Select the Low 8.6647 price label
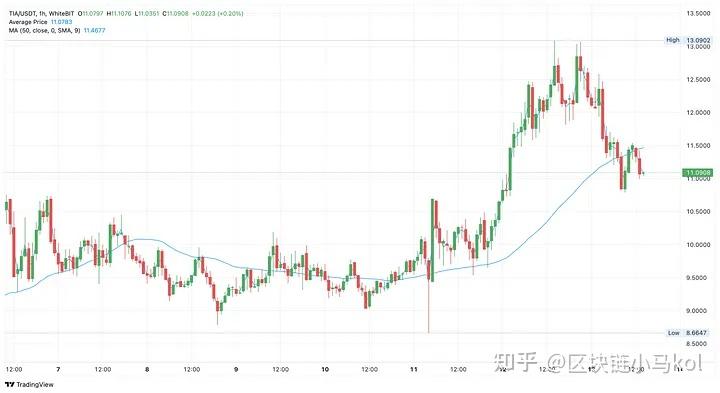 (688, 333)
